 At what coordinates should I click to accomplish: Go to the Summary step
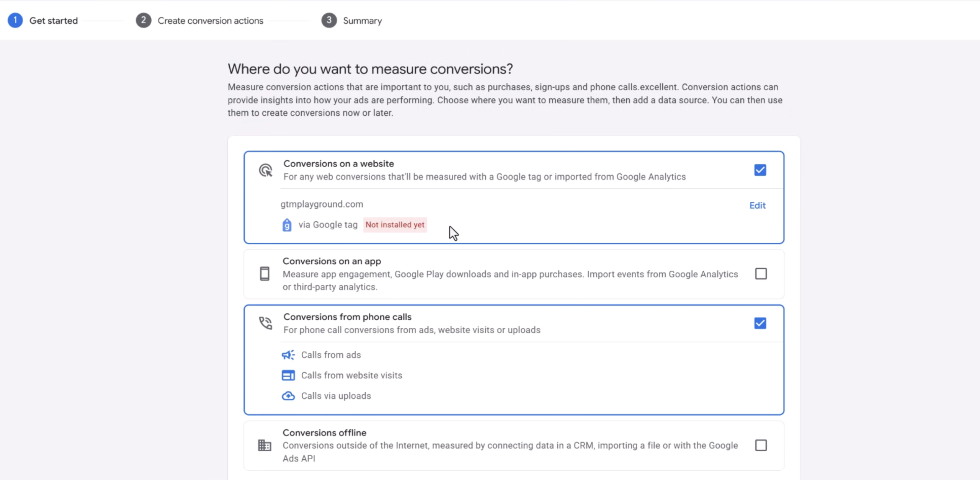point(363,21)
